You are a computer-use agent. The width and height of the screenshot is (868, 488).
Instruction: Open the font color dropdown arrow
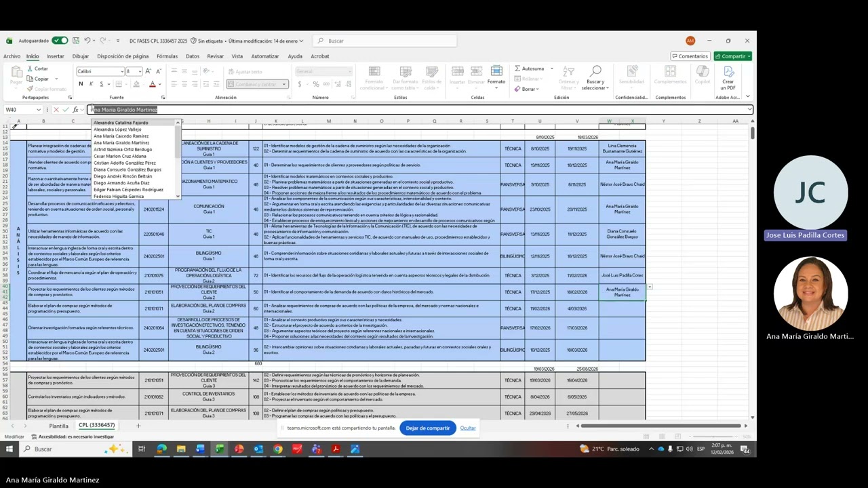(x=160, y=84)
